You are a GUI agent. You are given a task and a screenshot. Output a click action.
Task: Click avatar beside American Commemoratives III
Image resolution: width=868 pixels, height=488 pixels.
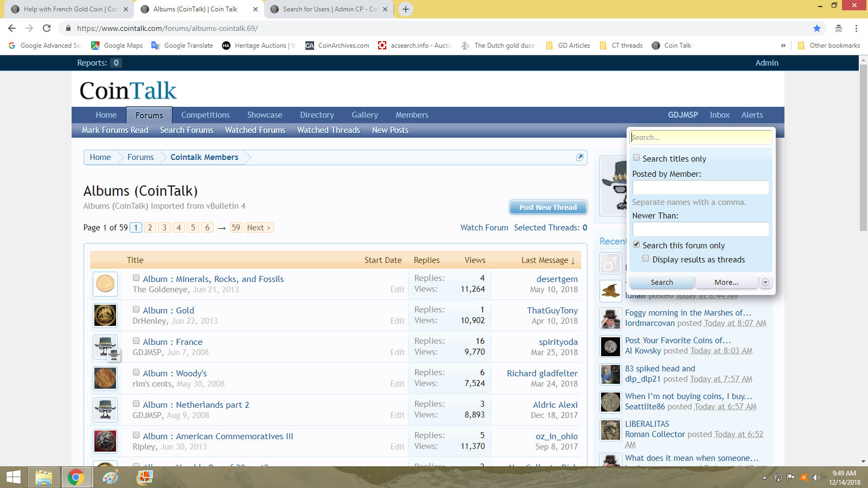coord(105,441)
